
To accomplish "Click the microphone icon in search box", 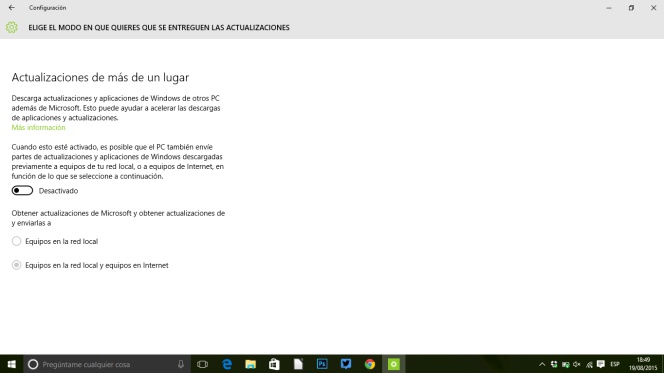I will click(x=181, y=364).
